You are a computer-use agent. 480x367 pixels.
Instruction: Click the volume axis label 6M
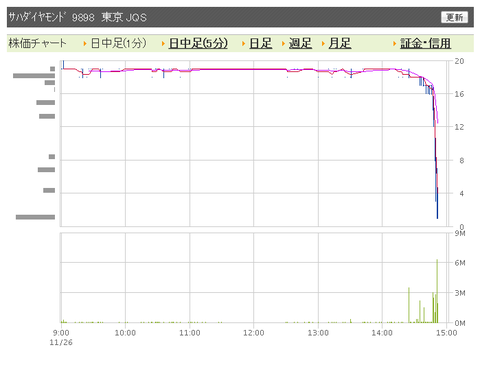click(x=460, y=263)
